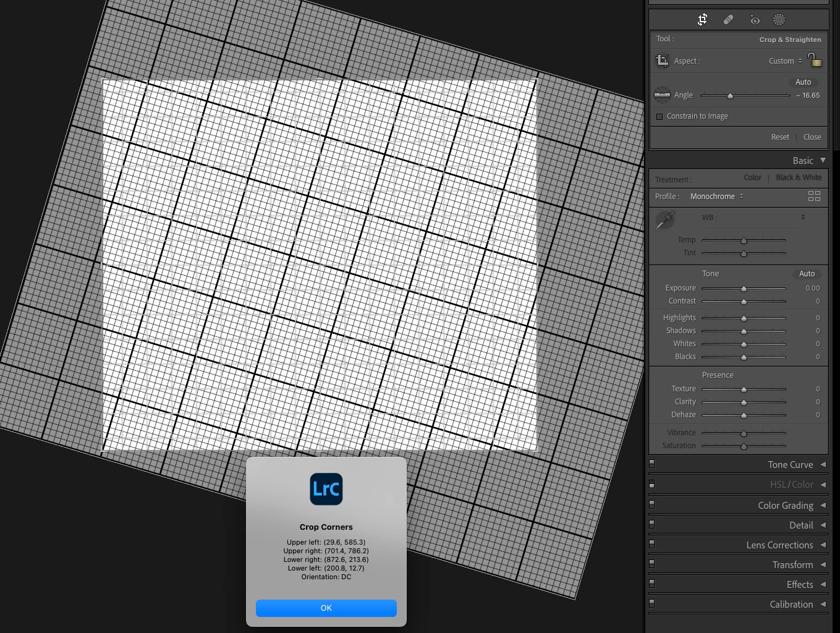Image resolution: width=840 pixels, height=633 pixels.
Task: Expand the Tone Curve panel
Action: [x=823, y=464]
